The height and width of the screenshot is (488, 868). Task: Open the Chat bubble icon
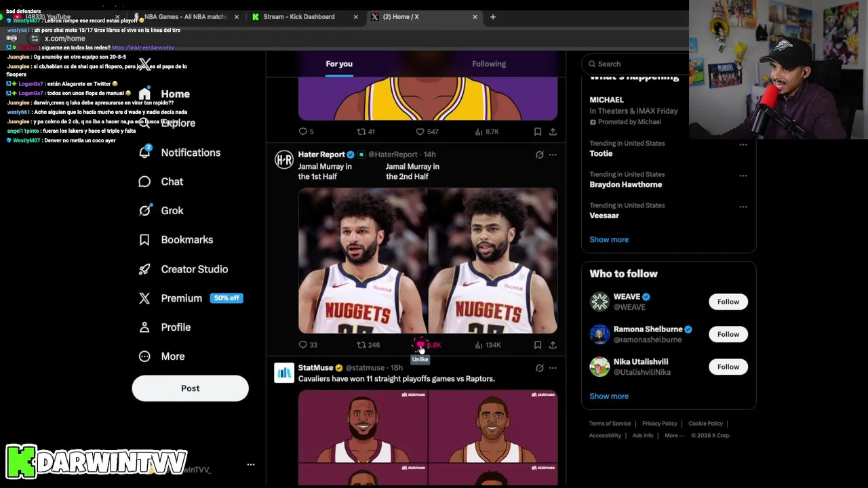coord(144,182)
